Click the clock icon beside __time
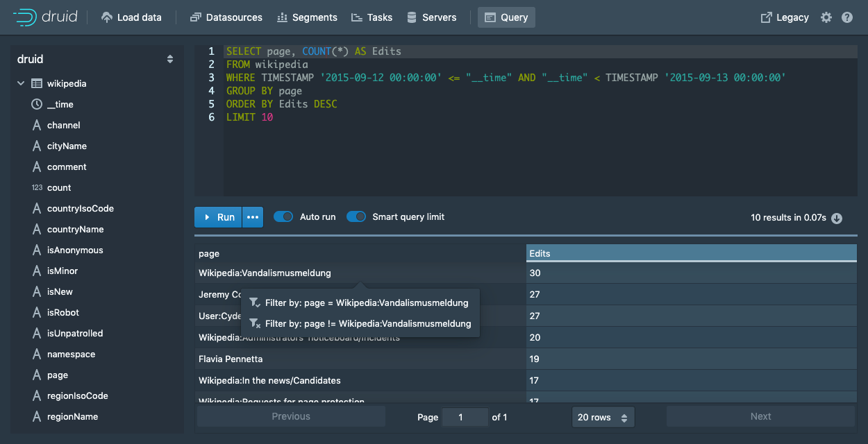This screenshot has width=868, height=444. pos(37,105)
